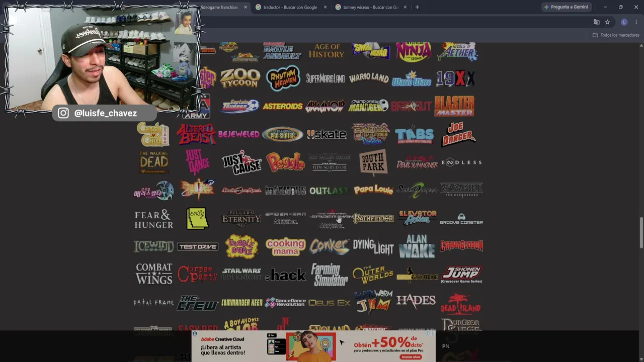The image size is (644, 362).
Task: Select the Farming Simulator logo
Action: pyautogui.click(x=329, y=275)
